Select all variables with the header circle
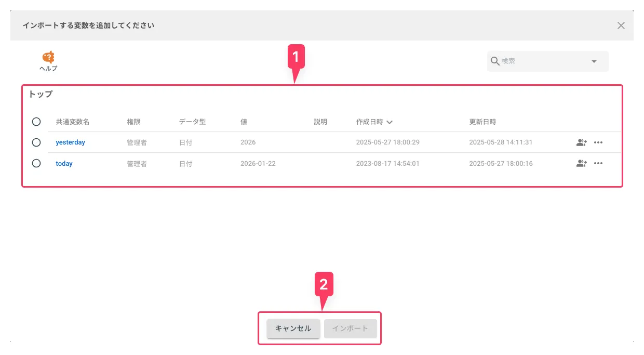 pos(36,121)
